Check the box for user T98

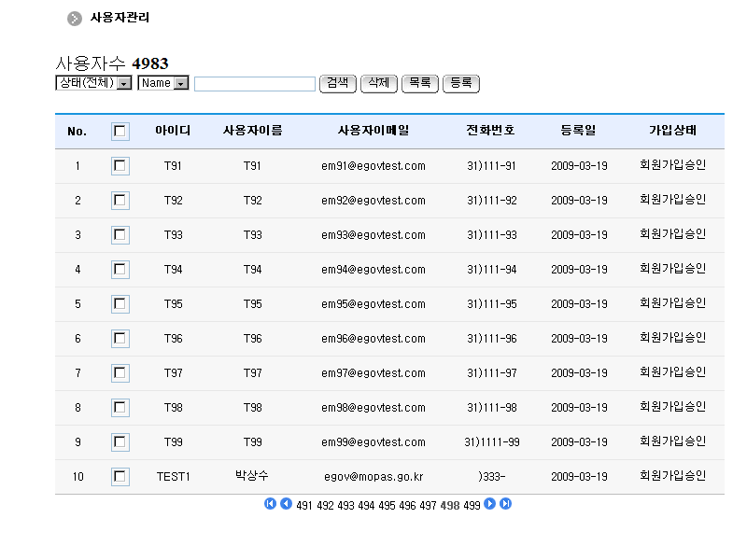120,408
